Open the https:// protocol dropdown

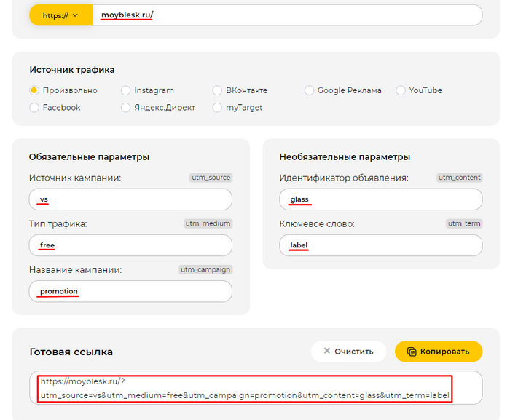point(60,15)
